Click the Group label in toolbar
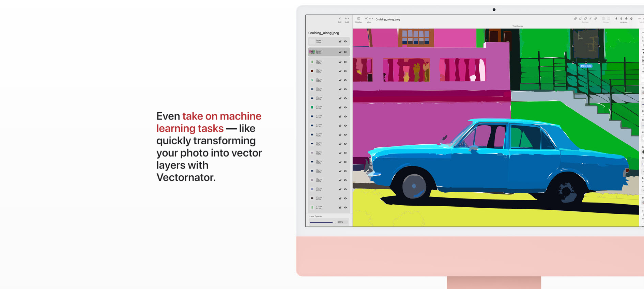This screenshot has width=644, height=289. (606, 22)
